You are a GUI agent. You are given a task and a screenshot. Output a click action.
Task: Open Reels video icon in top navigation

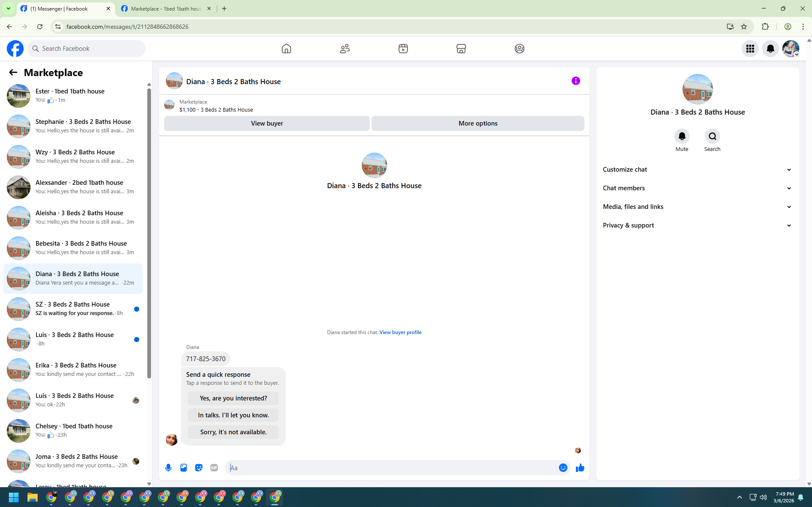(x=403, y=49)
